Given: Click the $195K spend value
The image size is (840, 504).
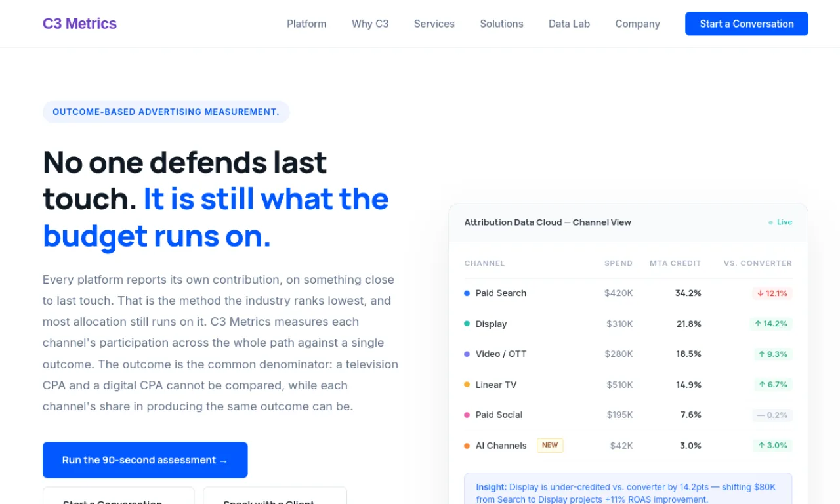Looking at the screenshot, I should pos(619,415).
